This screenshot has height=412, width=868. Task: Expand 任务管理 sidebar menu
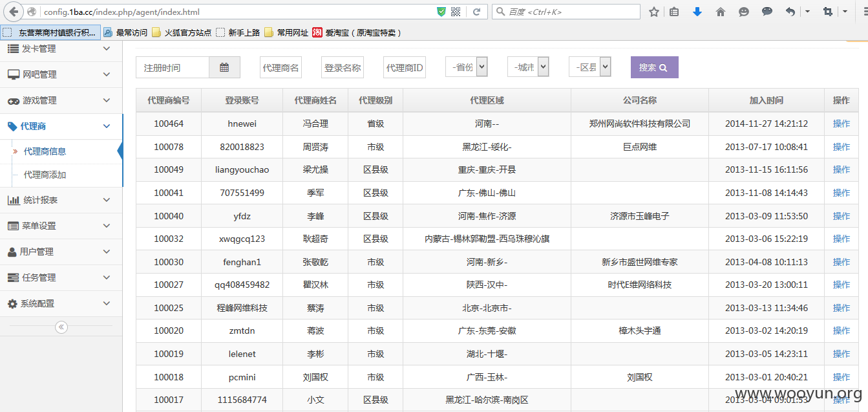[x=61, y=277]
